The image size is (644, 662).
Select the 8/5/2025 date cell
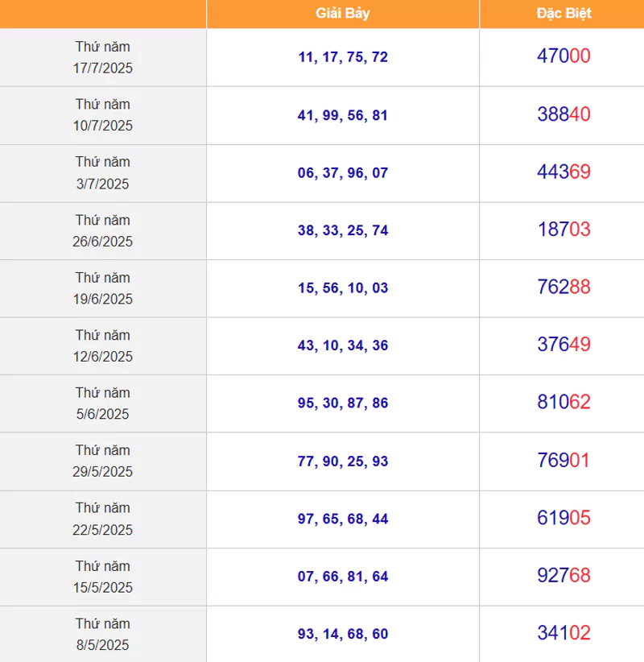coord(103,634)
